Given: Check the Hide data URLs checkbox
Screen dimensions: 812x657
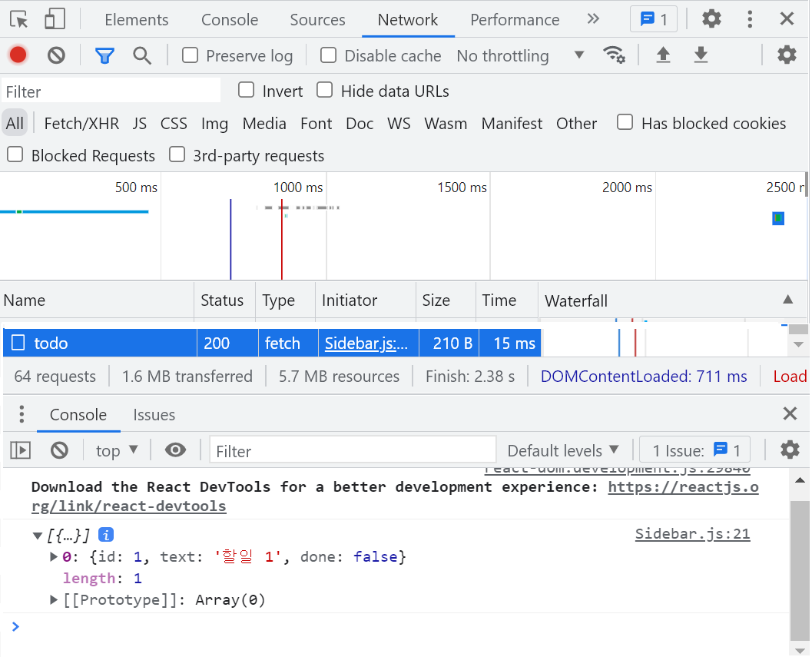Looking at the screenshot, I should click(325, 90).
